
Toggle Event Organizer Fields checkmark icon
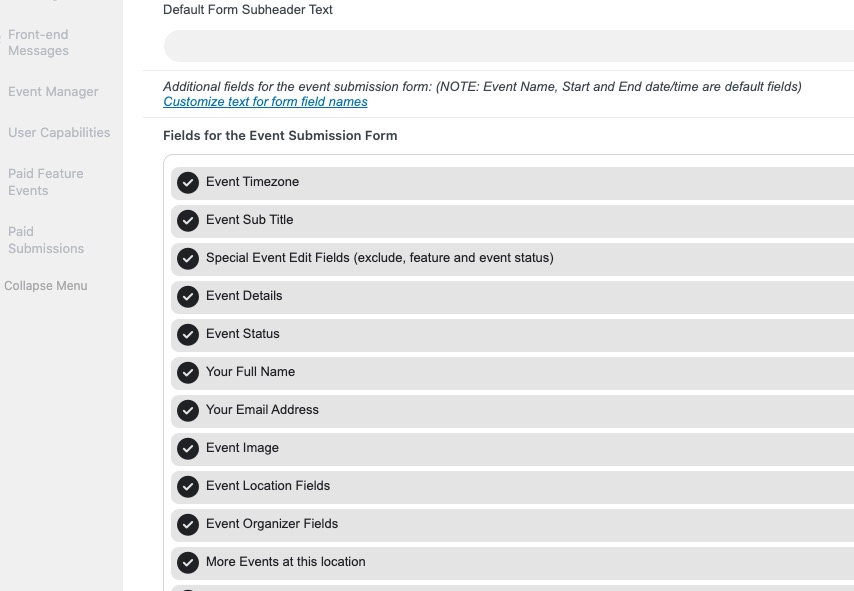pos(188,525)
